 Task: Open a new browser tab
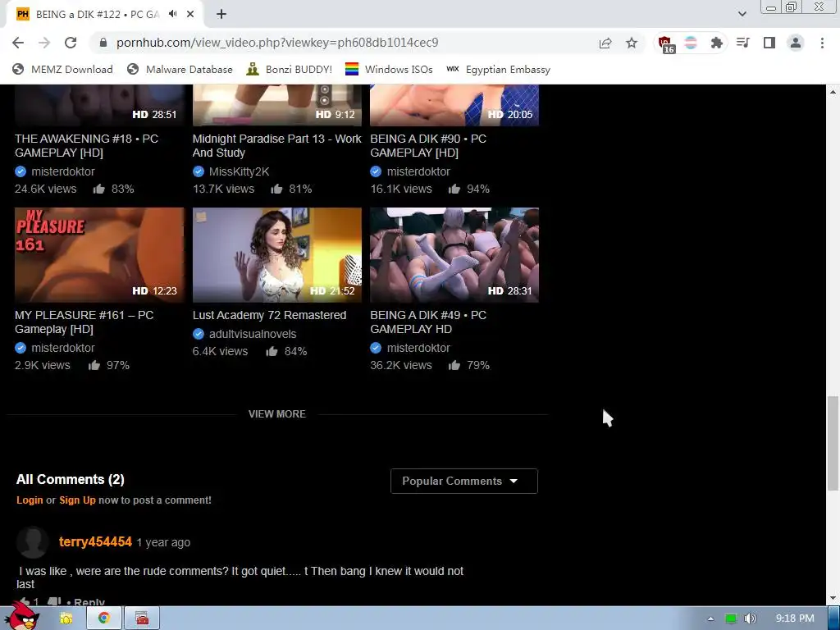coord(221,14)
